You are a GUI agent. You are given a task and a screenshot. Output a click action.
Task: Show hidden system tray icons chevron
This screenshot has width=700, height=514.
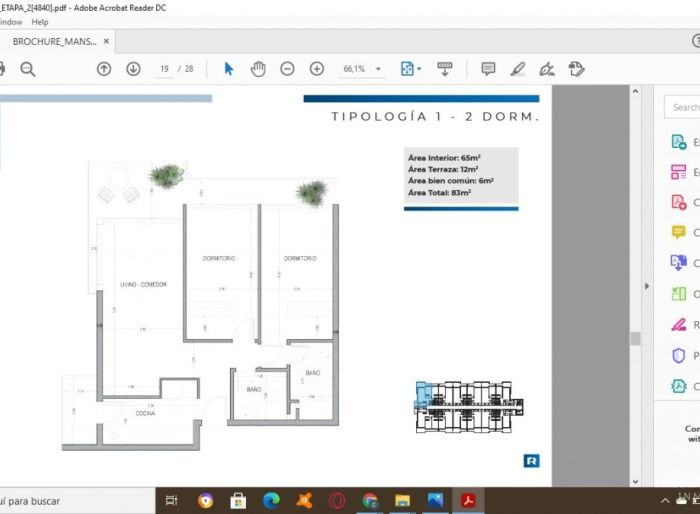pyautogui.click(x=665, y=501)
